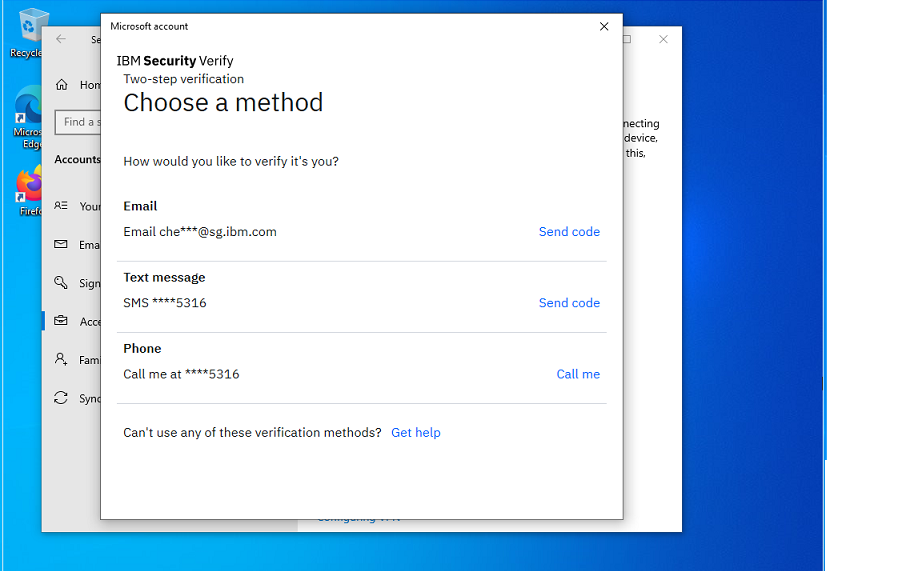Select Access work briefcase icon
Screen dimensions: 922x571
tap(61, 321)
